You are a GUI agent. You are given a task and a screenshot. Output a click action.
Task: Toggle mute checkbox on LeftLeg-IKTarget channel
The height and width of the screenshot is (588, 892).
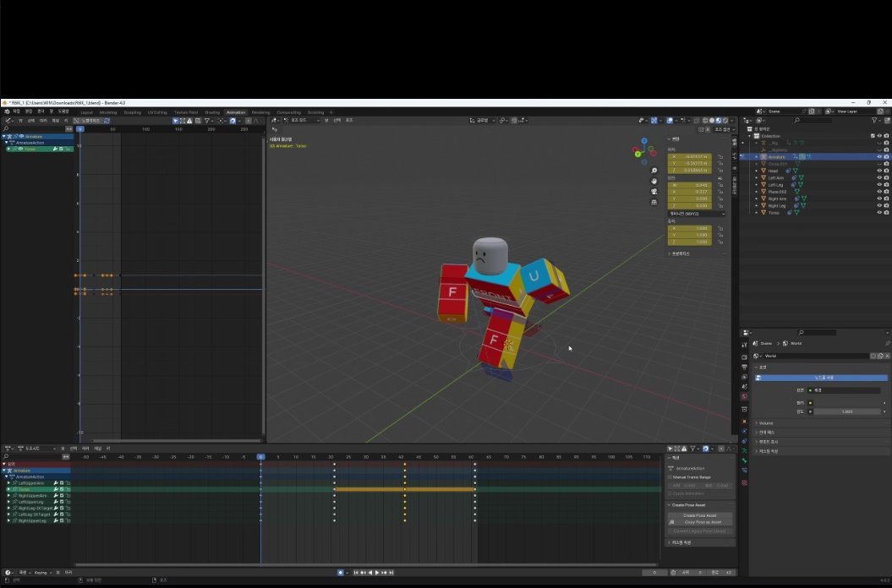tap(62, 514)
